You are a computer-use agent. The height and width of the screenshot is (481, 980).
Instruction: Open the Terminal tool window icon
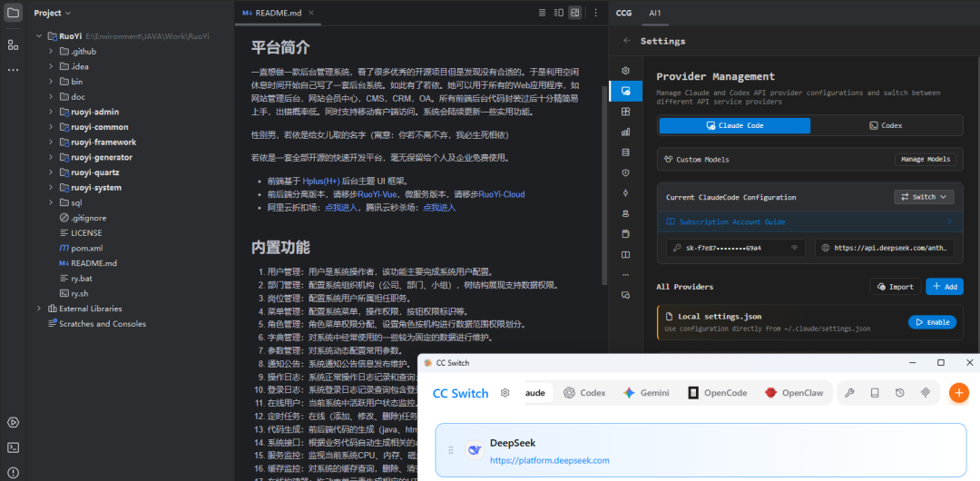(13, 447)
